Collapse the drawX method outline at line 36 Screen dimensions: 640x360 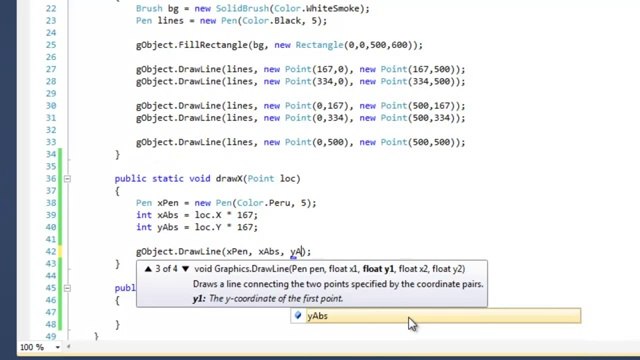67,178
